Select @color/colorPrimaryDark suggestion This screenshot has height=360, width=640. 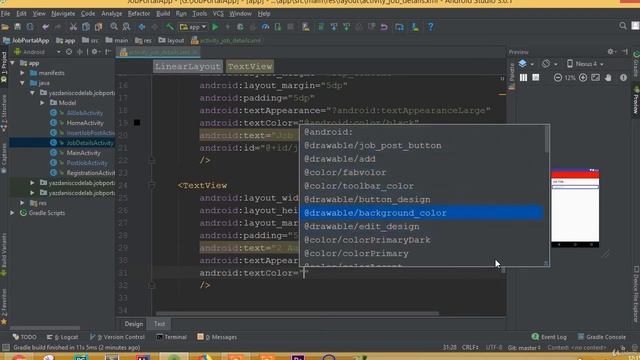[422, 240]
